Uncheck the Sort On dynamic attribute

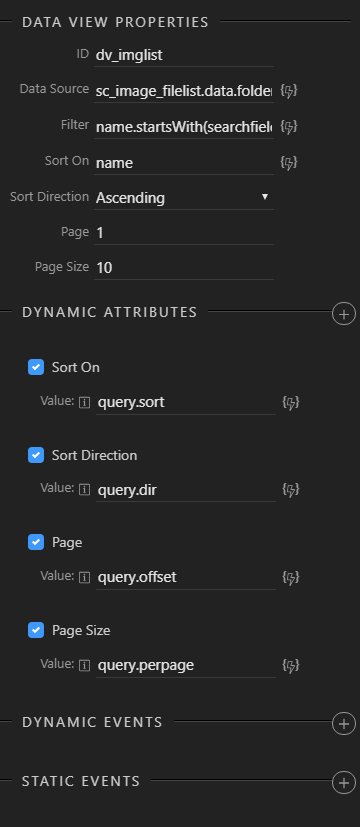pyautogui.click(x=36, y=367)
